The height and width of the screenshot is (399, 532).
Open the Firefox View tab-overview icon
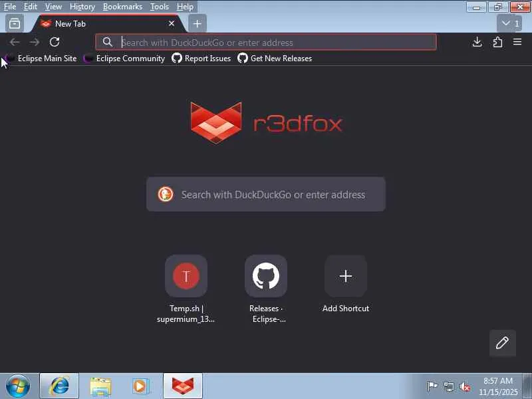pos(15,23)
